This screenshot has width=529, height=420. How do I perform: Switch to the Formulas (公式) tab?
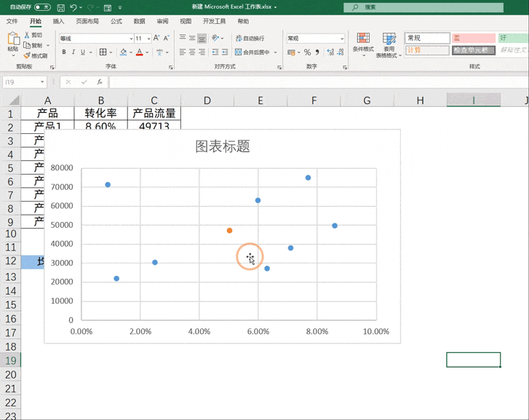point(116,22)
